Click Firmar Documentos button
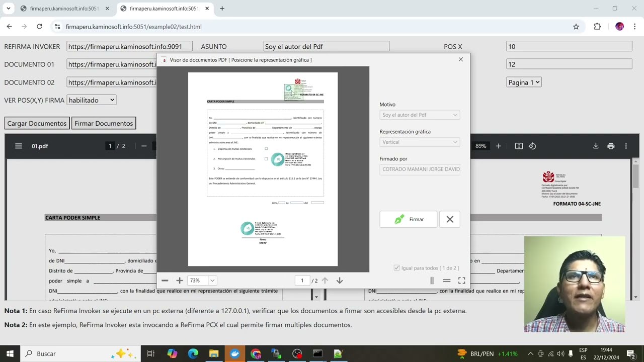 [x=104, y=123]
